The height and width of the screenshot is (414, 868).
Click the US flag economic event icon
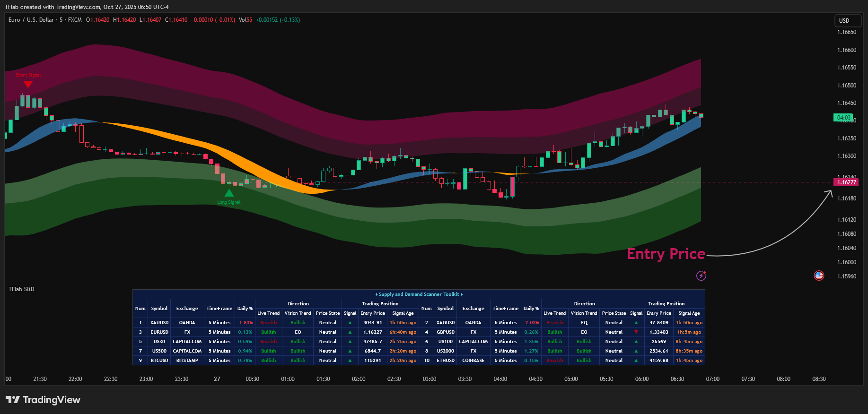pyautogui.click(x=819, y=276)
